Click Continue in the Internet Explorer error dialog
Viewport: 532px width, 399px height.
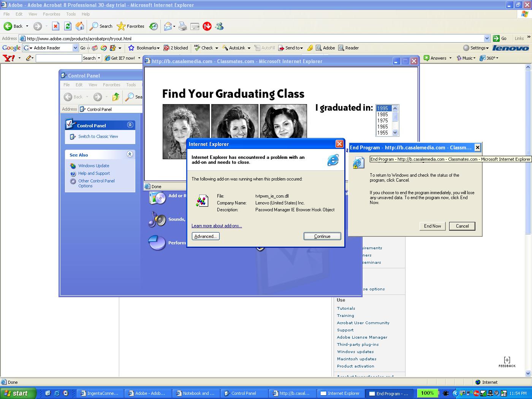(322, 236)
